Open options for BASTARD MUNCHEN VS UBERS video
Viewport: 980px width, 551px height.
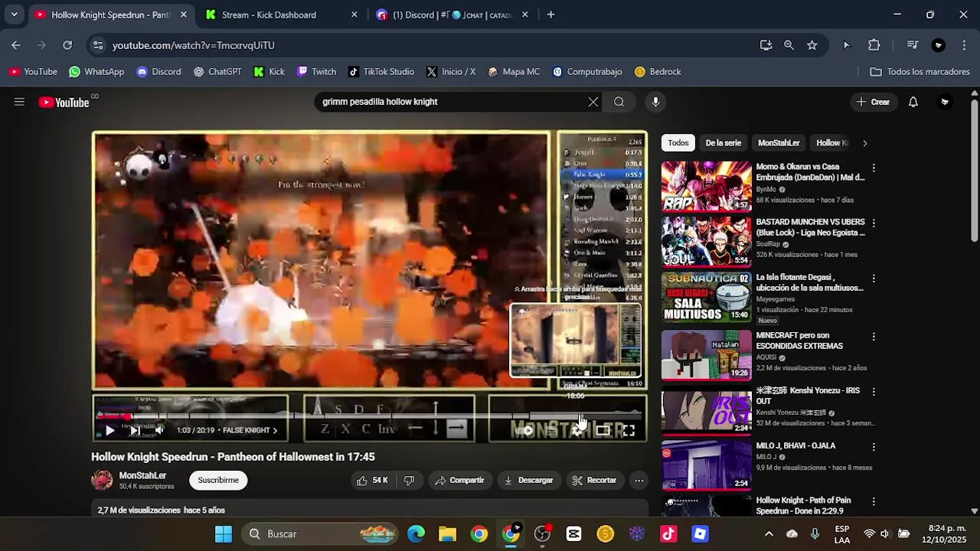tap(874, 223)
